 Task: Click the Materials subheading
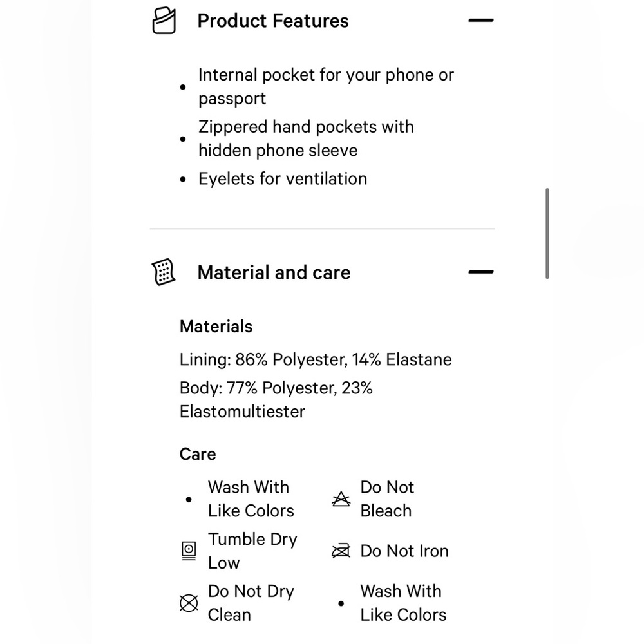[x=216, y=327]
